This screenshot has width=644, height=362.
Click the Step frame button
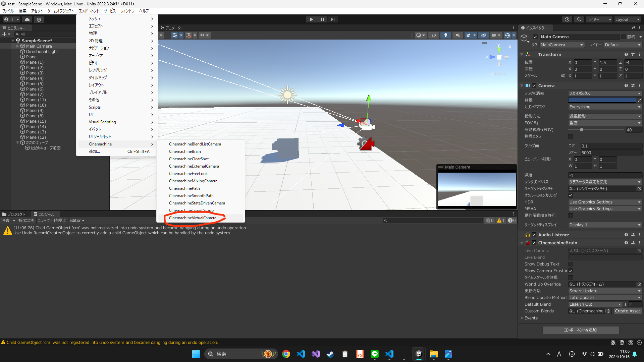pyautogui.click(x=332, y=19)
